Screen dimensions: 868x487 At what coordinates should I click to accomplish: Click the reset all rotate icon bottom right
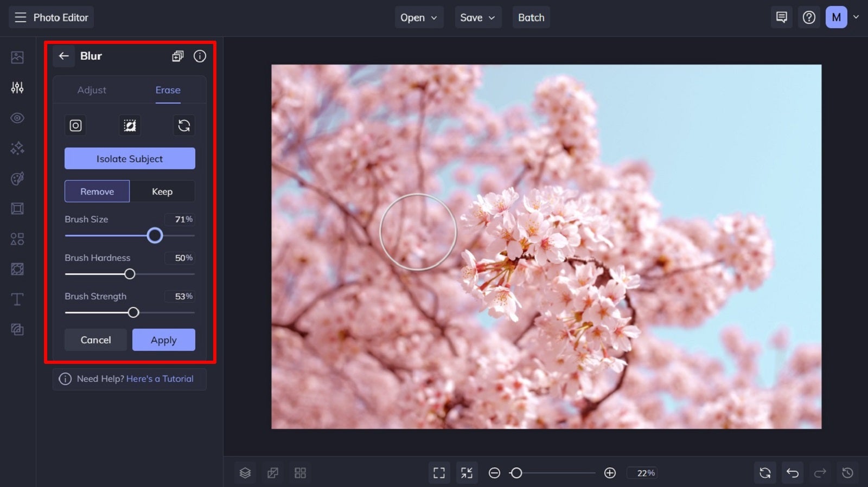(765, 473)
